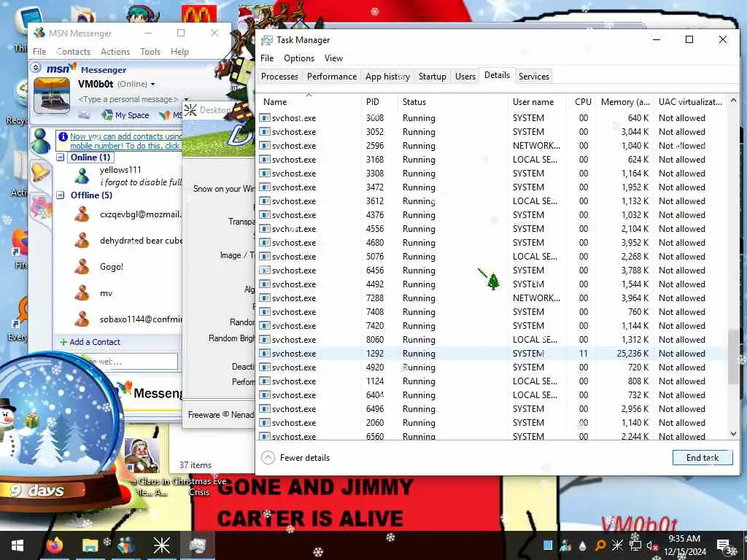
Task: Click the water drop tray icon
Action: click(583, 545)
